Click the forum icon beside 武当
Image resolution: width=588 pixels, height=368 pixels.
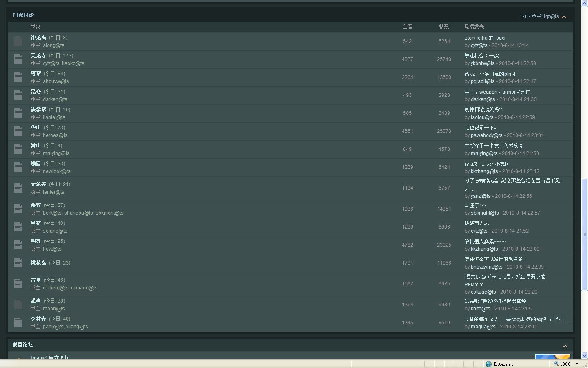(x=18, y=304)
